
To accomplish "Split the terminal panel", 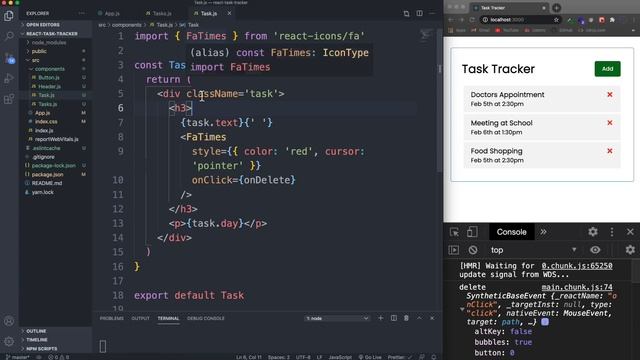I will point(393,318).
